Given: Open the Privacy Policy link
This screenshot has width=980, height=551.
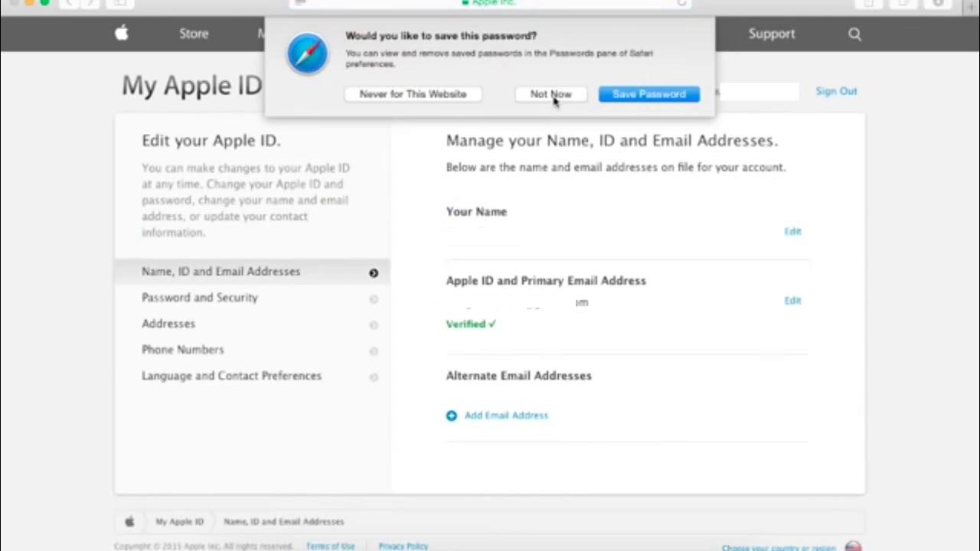Looking at the screenshot, I should click(403, 546).
